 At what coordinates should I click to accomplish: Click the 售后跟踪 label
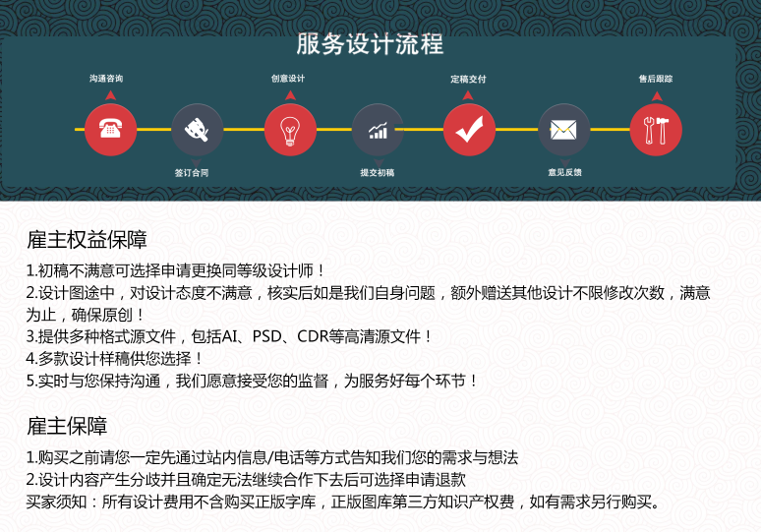coord(656,79)
